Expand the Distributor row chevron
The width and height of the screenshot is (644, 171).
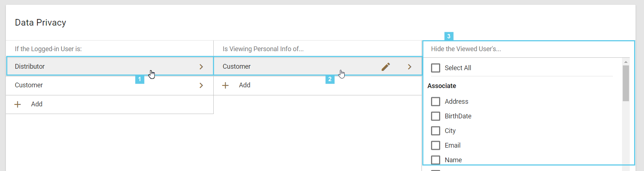(x=201, y=67)
